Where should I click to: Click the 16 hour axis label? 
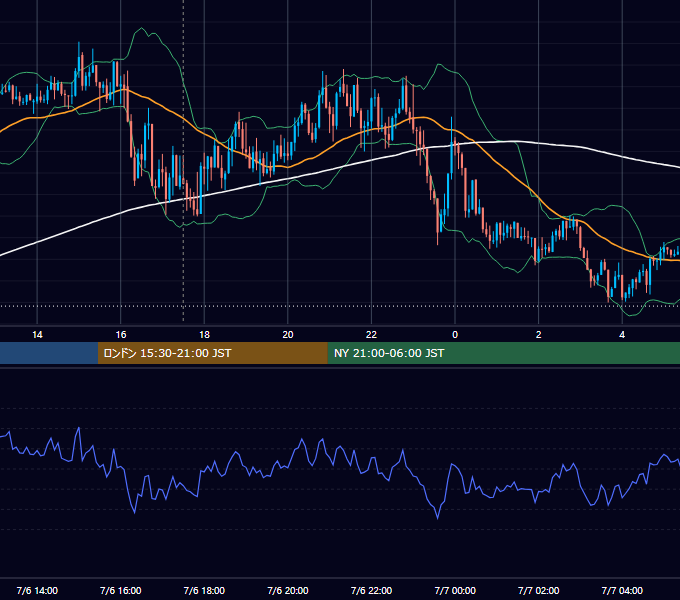(x=121, y=335)
